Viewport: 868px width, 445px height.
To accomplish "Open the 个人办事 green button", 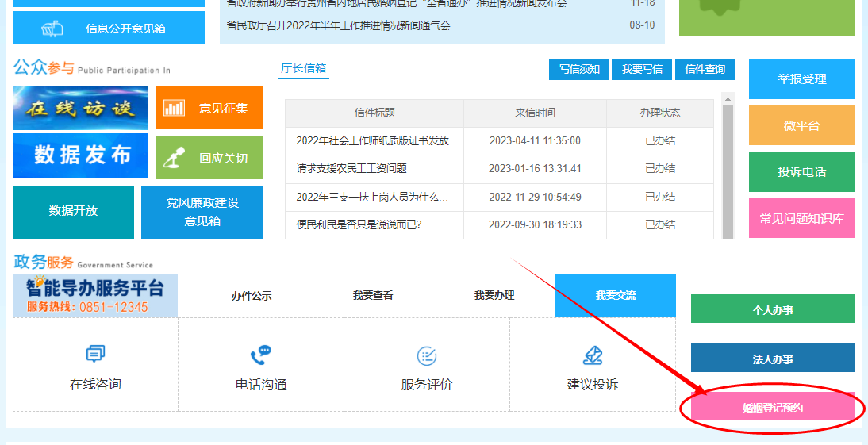I will 773,309.
